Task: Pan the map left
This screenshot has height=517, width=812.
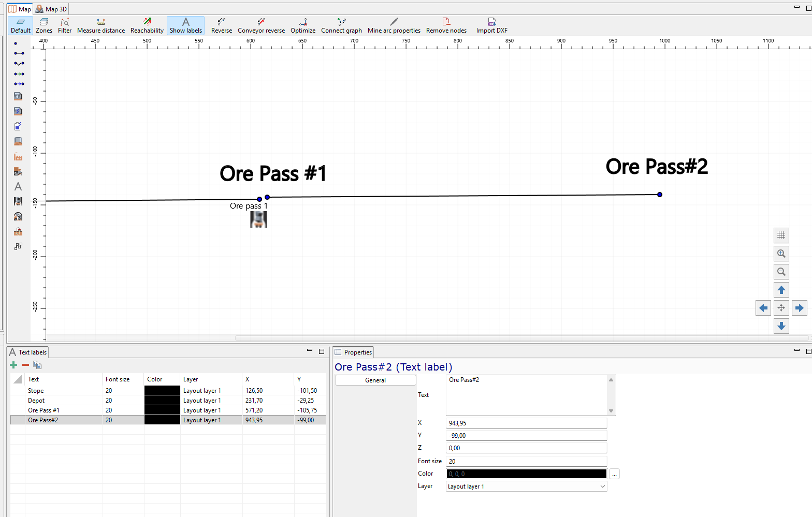Action: 763,308
